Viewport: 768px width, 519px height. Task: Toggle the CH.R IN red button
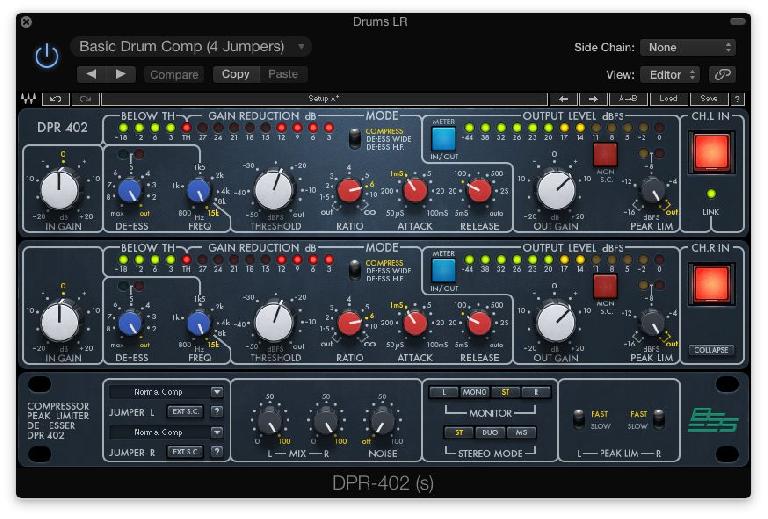[x=712, y=283]
